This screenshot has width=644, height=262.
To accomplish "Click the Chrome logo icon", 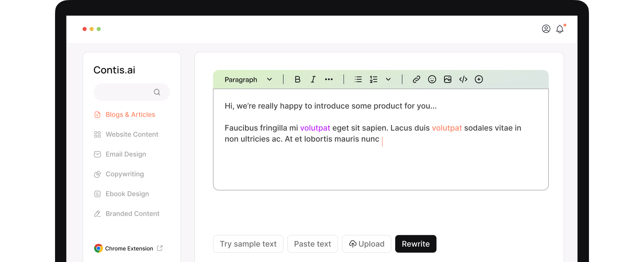I will (x=98, y=248).
